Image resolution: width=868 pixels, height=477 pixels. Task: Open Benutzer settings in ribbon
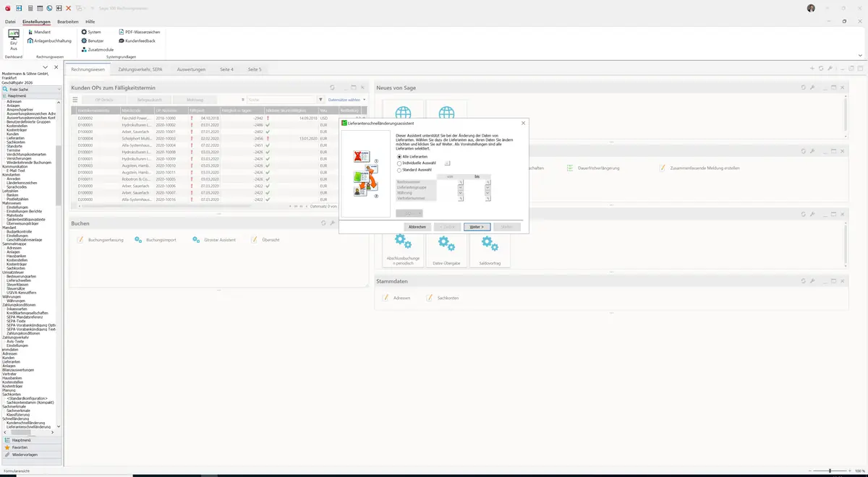pos(93,40)
